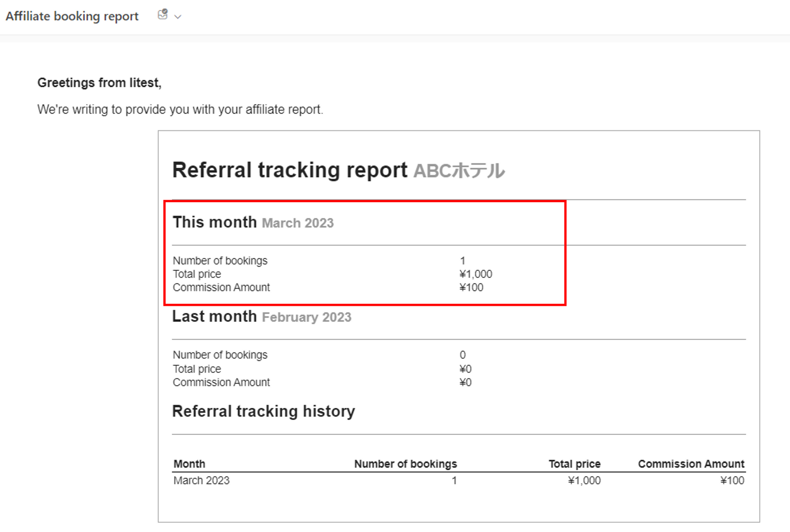This screenshot has height=532, width=790.
Task: Click the inbox checkmark icon beside subject
Action: tap(163, 15)
